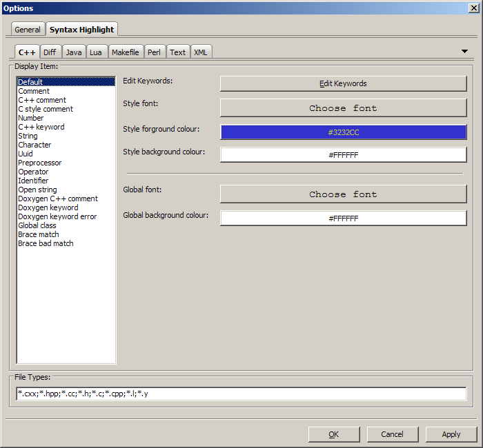The height and width of the screenshot is (448, 483).
Task: Choose the style font
Action: click(x=343, y=108)
